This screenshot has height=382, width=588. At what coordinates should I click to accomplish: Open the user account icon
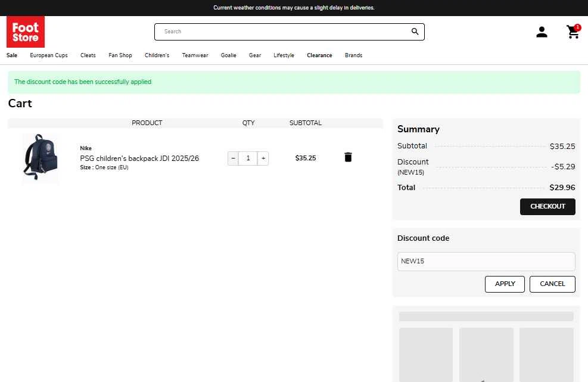542,32
